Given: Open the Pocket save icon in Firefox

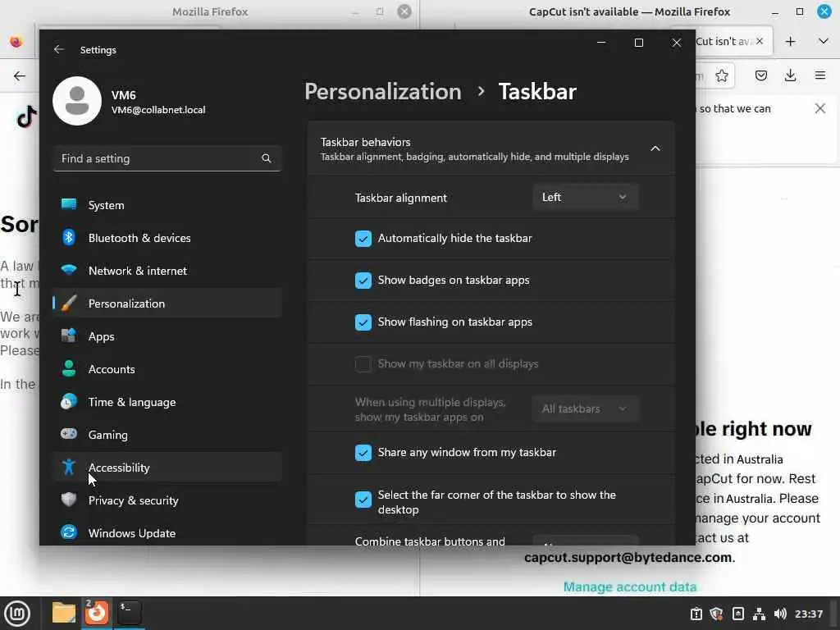Looking at the screenshot, I should (760, 75).
